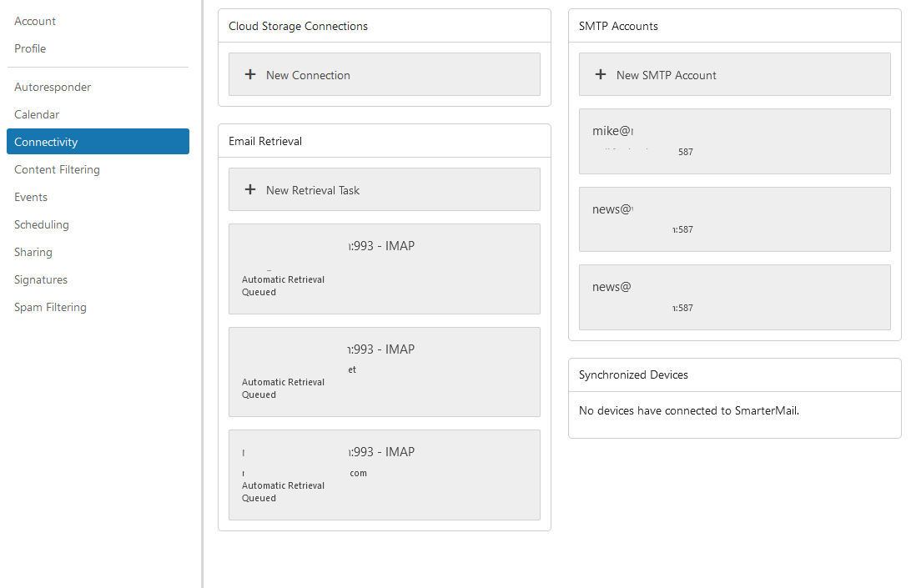Open Signatures settings

41,279
